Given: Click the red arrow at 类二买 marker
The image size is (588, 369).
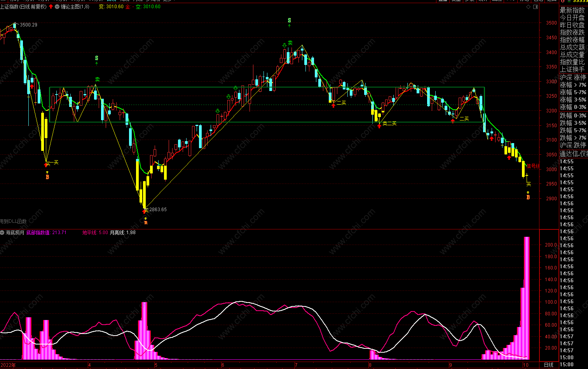Looking at the screenshot, I should [x=379, y=126].
